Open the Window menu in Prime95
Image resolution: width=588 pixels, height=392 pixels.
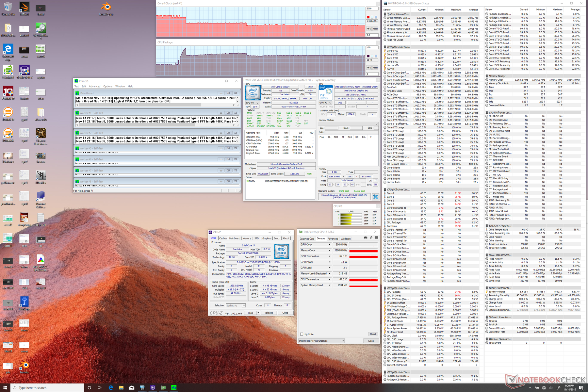120,87
